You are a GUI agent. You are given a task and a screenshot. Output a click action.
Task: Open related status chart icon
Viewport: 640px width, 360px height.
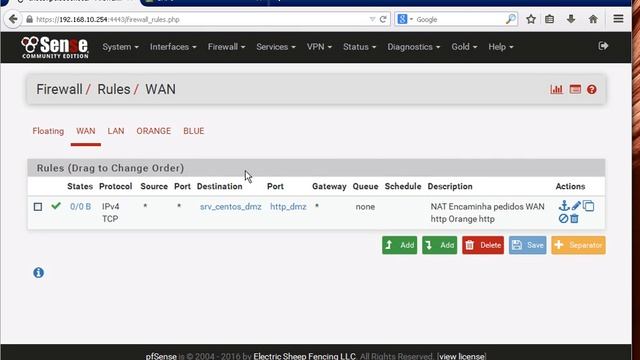556,89
